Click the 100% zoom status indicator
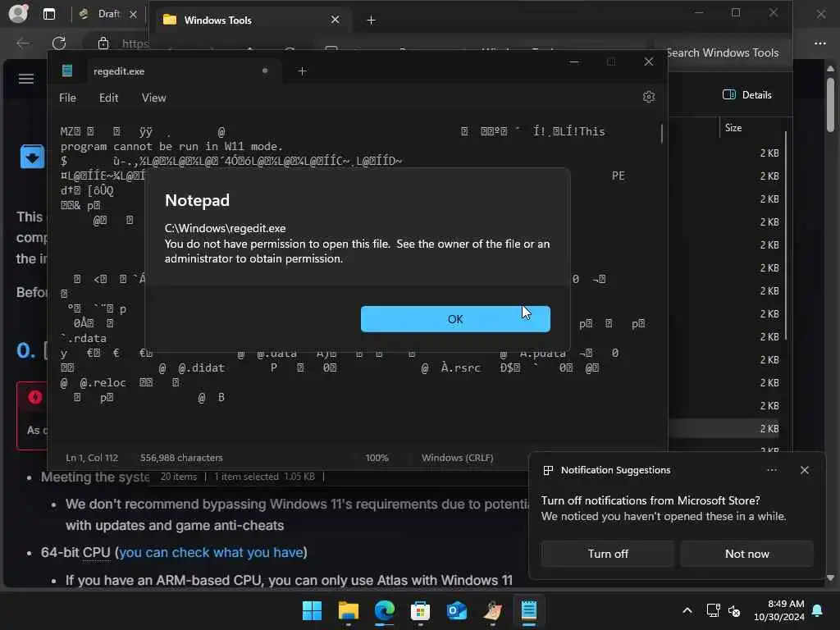Screen dimensions: 840x630 [377, 458]
